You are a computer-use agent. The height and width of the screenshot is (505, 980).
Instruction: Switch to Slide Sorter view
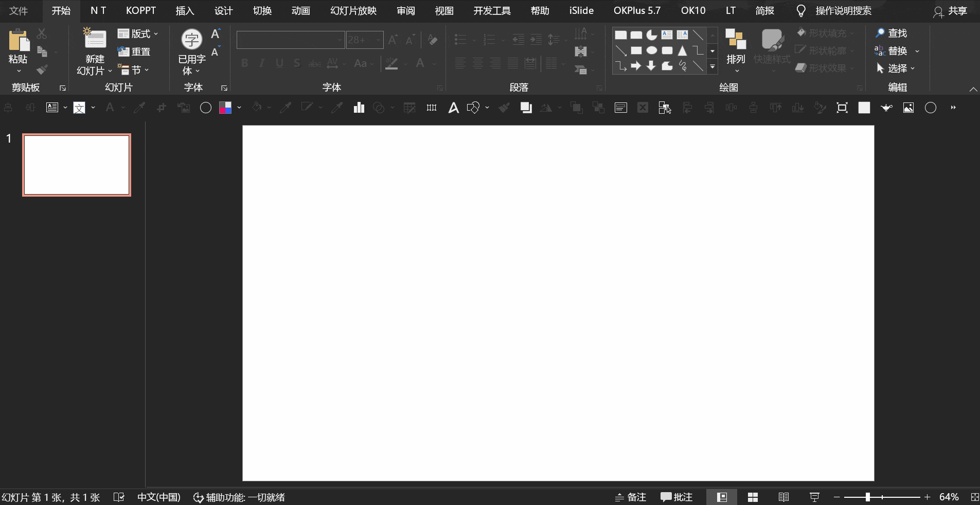tap(753, 497)
